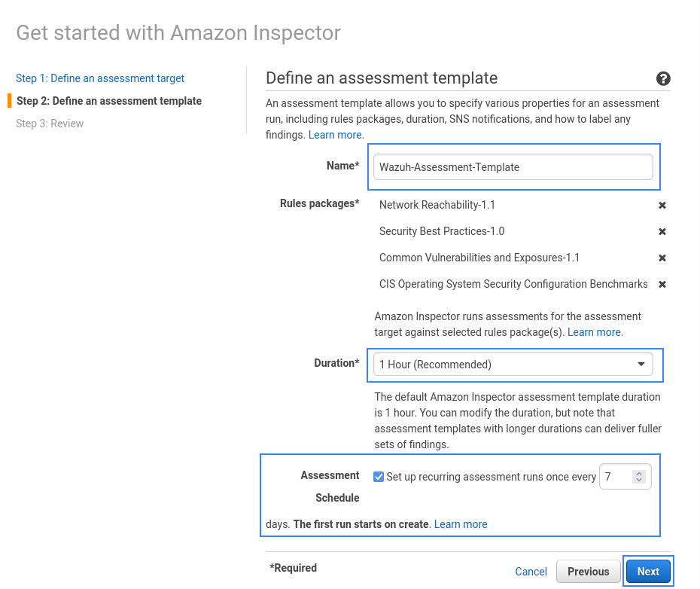The width and height of the screenshot is (700, 589).
Task: Open Learn more link for assessment schedule
Action: [460, 524]
